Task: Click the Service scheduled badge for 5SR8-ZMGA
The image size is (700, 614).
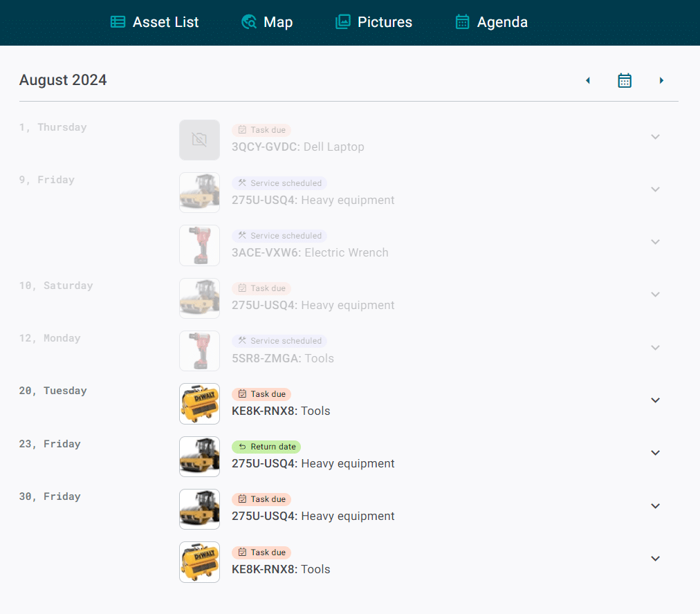Action: pos(279,340)
